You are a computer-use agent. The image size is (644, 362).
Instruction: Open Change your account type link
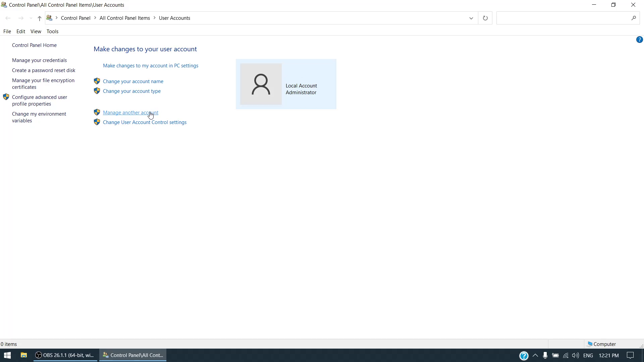click(131, 91)
